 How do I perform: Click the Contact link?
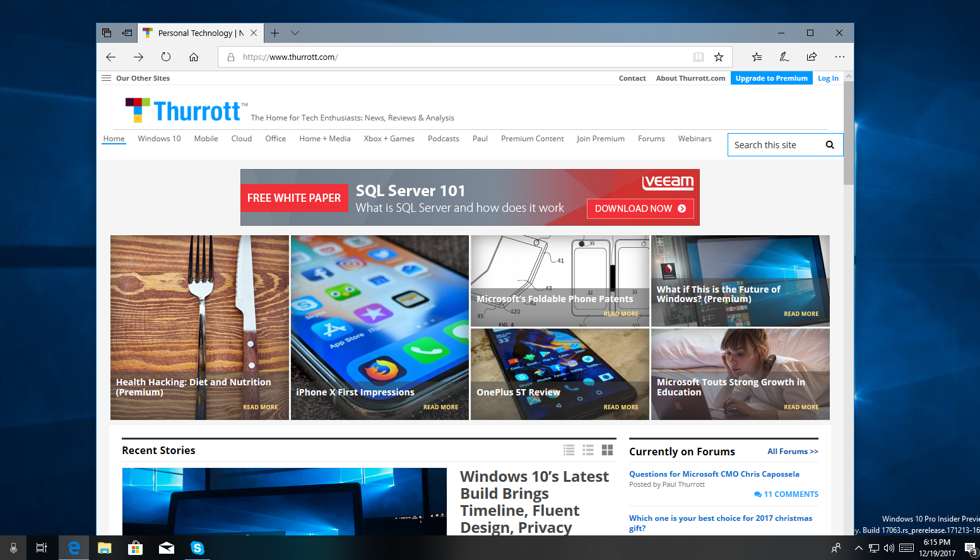click(632, 78)
